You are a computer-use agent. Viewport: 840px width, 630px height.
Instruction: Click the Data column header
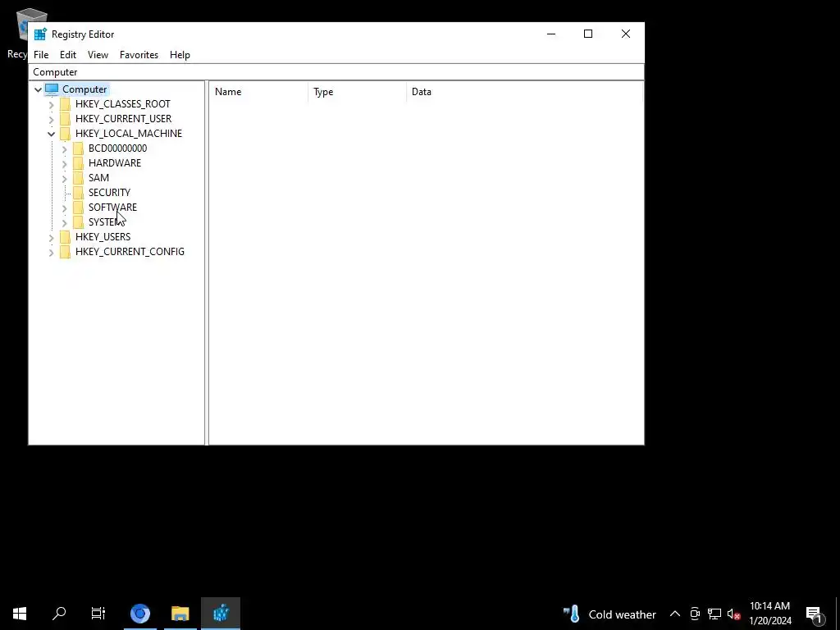[524, 92]
